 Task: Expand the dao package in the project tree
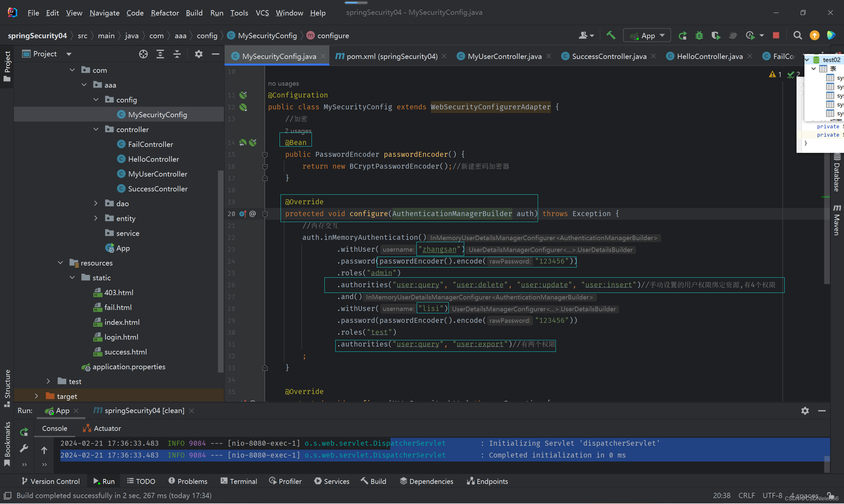click(x=96, y=203)
